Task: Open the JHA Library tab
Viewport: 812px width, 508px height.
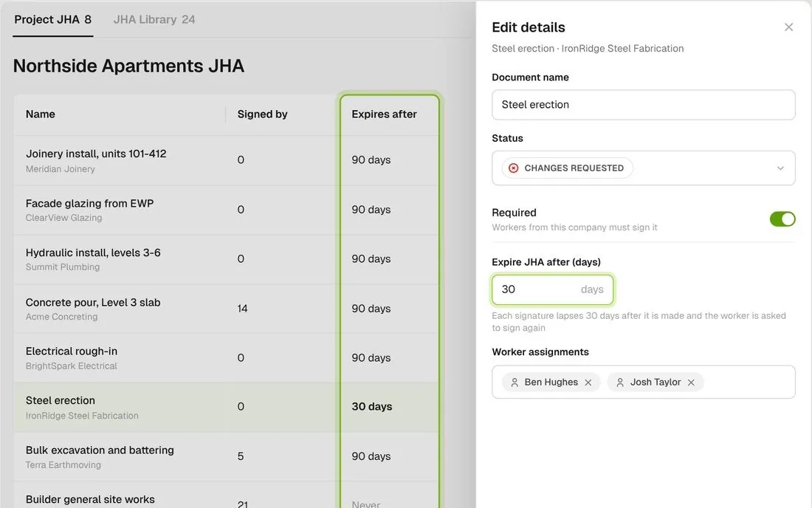Action: coord(154,20)
